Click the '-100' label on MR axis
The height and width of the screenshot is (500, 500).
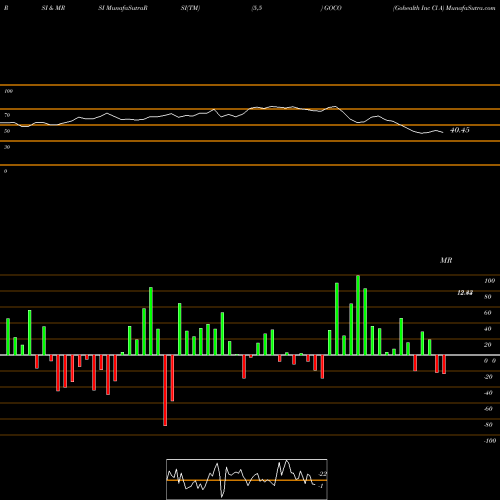(x=489, y=441)
